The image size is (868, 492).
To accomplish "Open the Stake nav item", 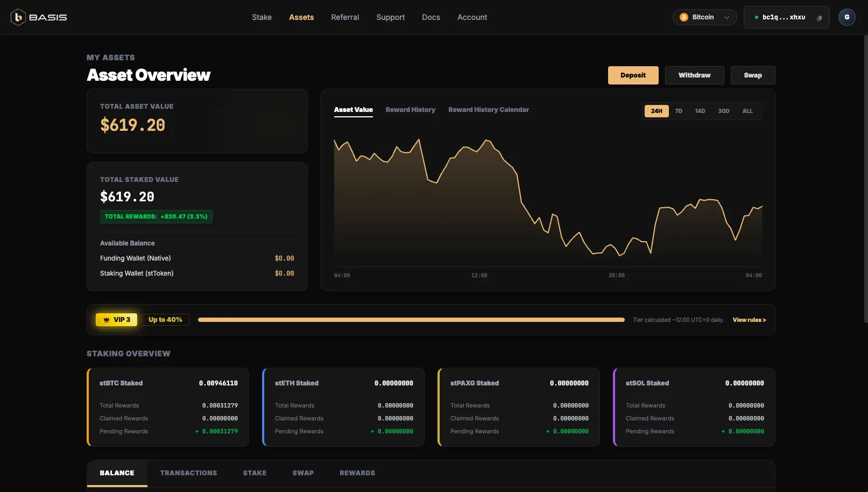I will point(262,17).
